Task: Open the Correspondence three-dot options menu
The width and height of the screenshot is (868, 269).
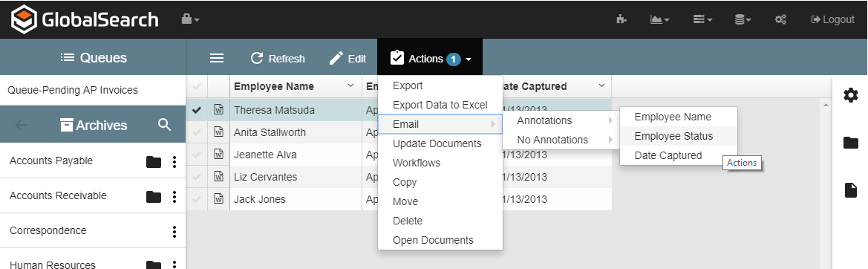Action: (174, 231)
